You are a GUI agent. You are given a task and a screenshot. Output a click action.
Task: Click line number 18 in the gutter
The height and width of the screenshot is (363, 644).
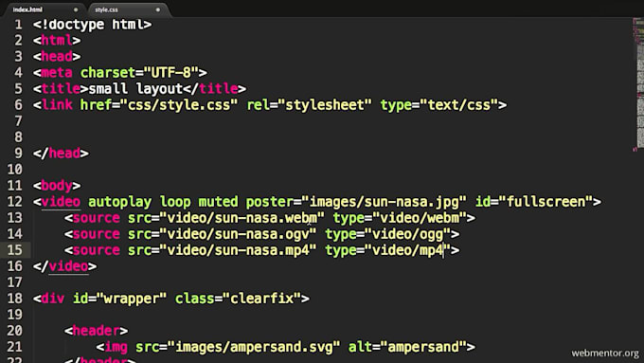click(x=15, y=299)
